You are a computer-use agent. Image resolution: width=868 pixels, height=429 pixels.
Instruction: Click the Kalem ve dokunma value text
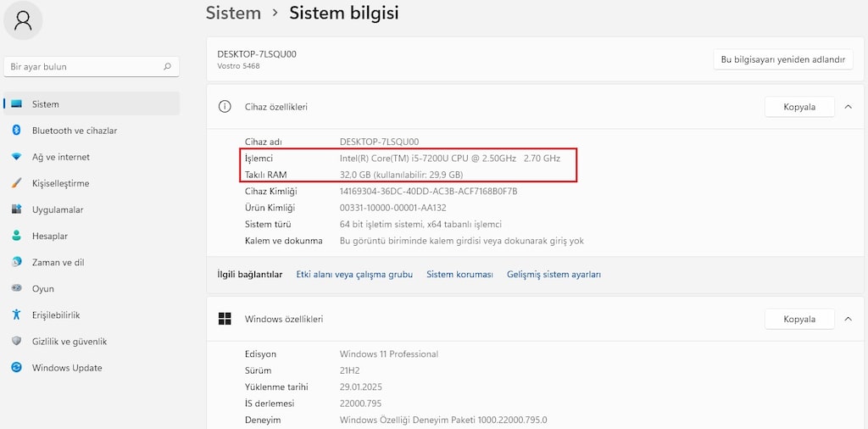[x=462, y=242]
